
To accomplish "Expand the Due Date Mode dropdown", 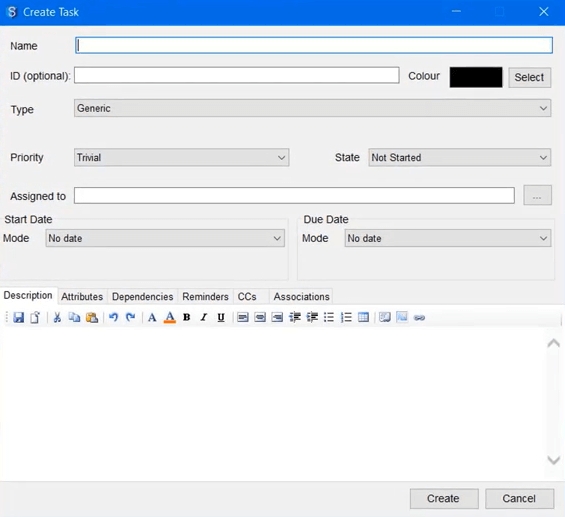I will pos(448,238).
